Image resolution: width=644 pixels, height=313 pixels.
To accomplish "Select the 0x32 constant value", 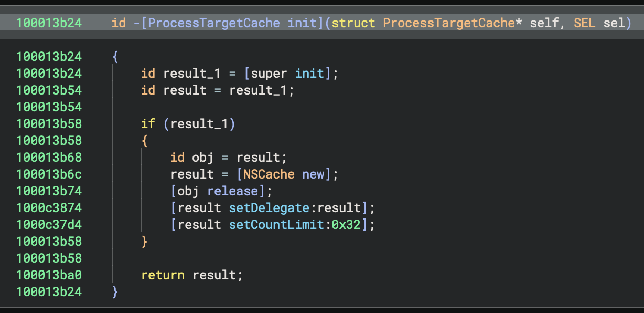I will 347,225.
